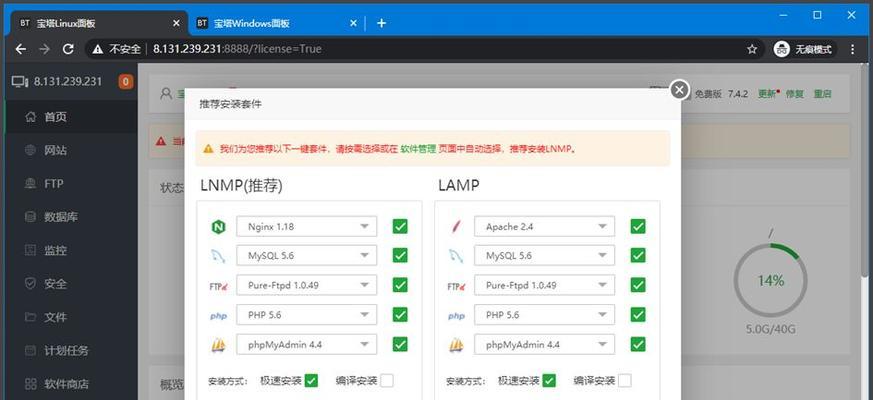The height and width of the screenshot is (400, 873).
Task: Open the LAMP PHP 5.6 dropdown
Action: coord(545,315)
